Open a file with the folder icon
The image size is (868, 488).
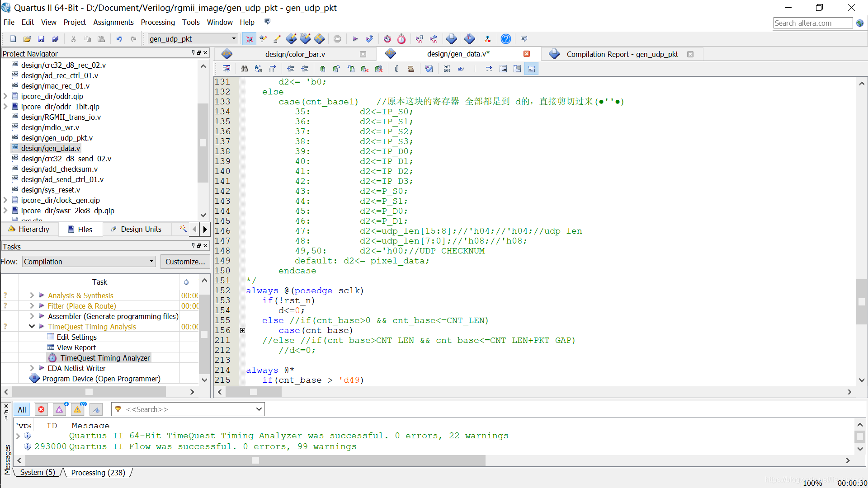pyautogui.click(x=27, y=39)
